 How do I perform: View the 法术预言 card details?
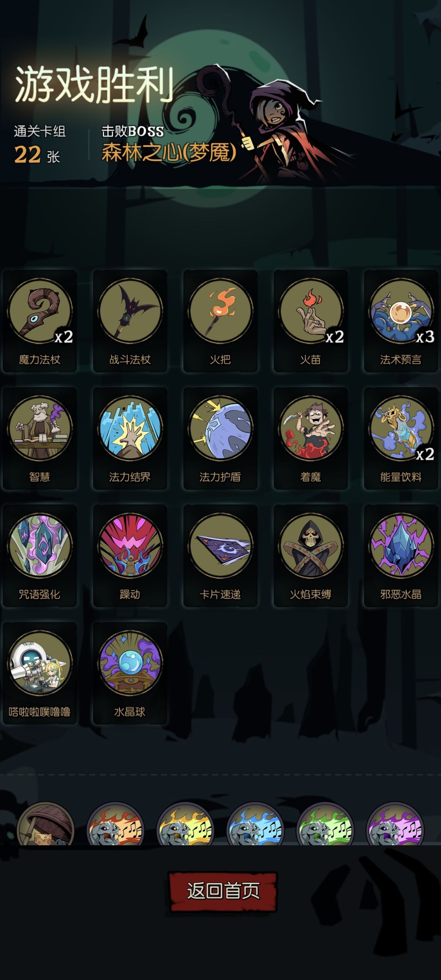pyautogui.click(x=401, y=321)
